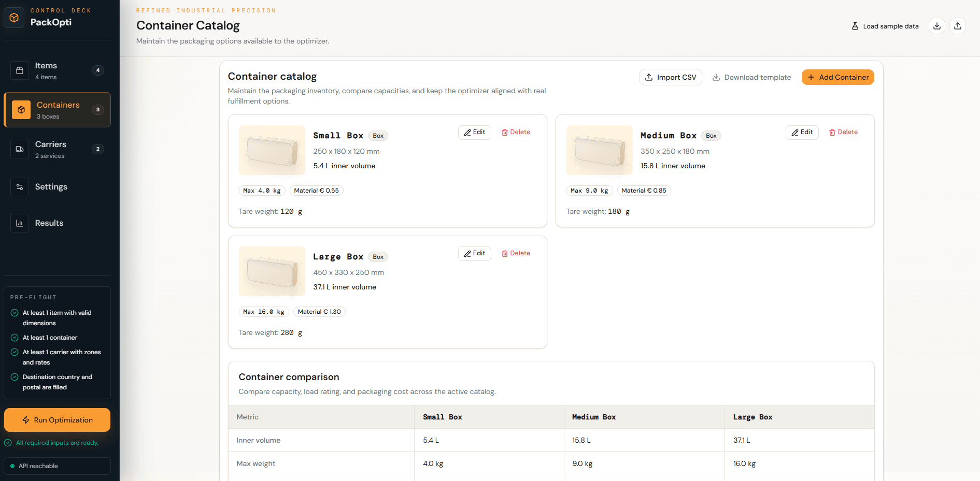Viewport: 980px width, 481px height.
Task: Click the Carriers count badge '2'
Action: tap(98, 149)
